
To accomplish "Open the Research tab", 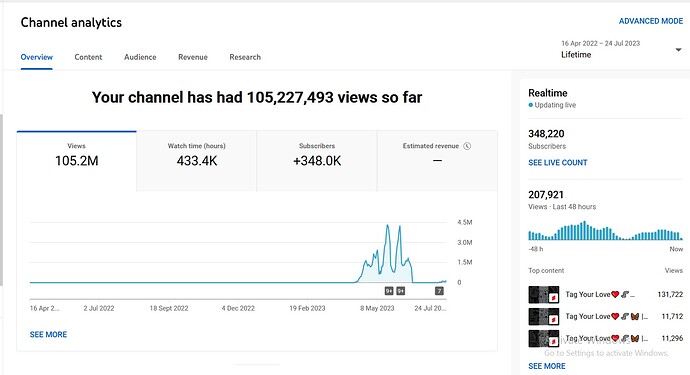I will pos(245,57).
